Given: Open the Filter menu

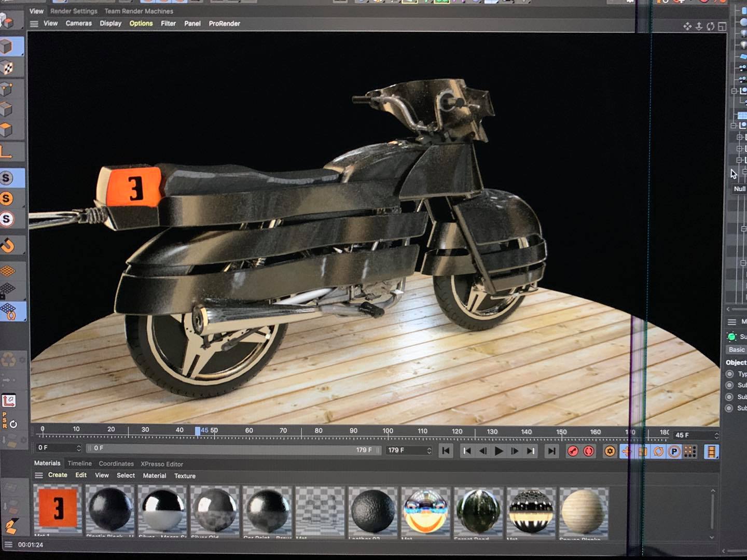Looking at the screenshot, I should [169, 23].
